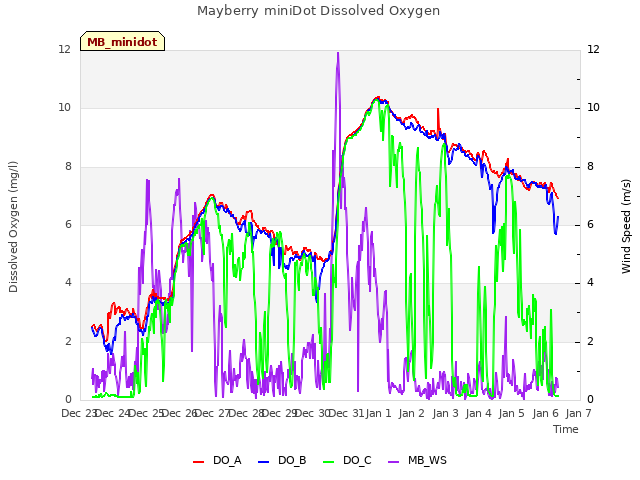Click the right wind axis value 2

pyautogui.click(x=590, y=341)
